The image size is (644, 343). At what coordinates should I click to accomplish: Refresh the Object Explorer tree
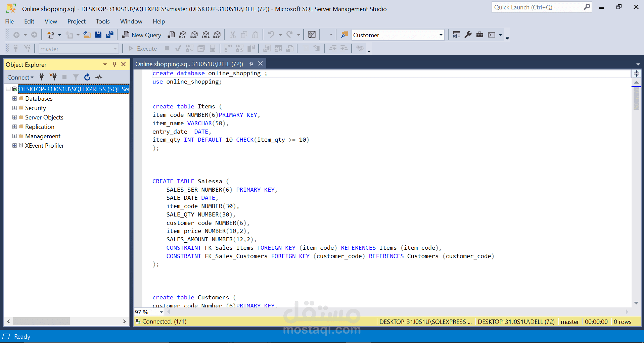coord(87,77)
